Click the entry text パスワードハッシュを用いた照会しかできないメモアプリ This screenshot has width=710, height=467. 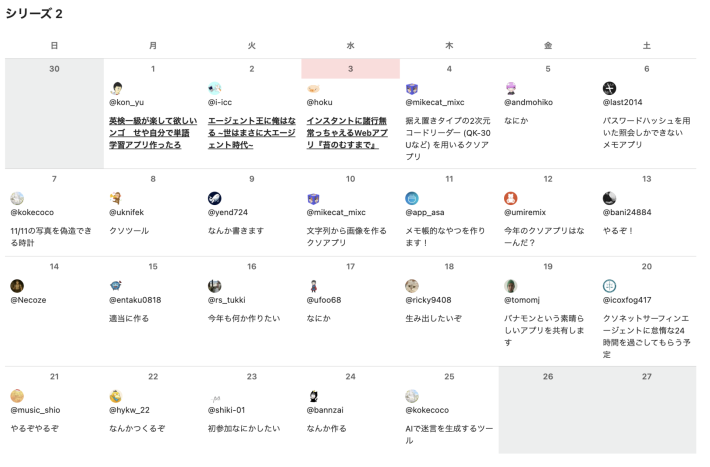646,133
